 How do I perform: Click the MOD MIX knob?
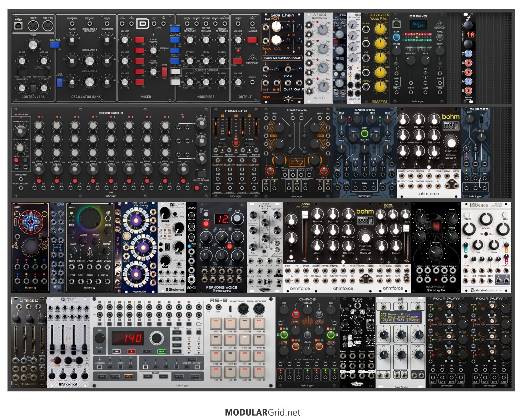point(44,61)
